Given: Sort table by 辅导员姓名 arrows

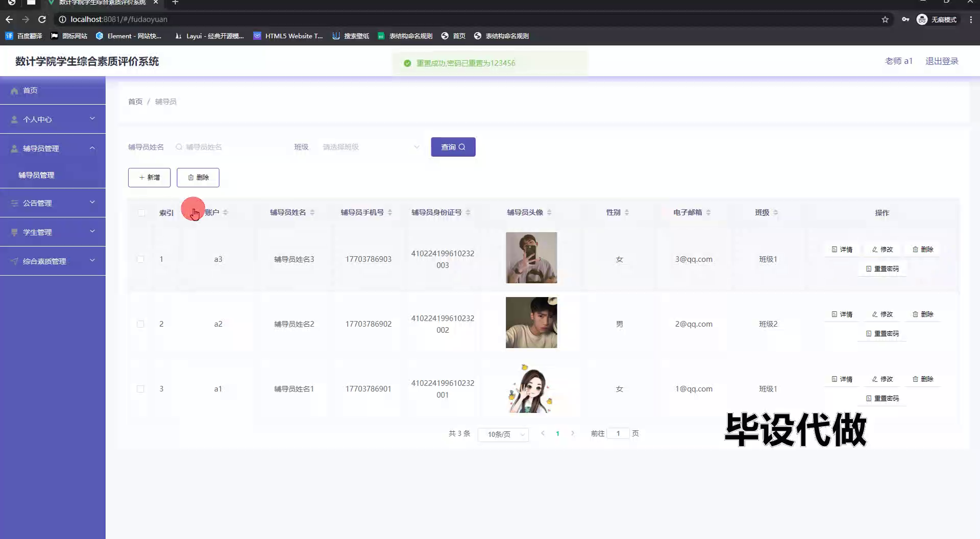Looking at the screenshot, I should [312, 212].
